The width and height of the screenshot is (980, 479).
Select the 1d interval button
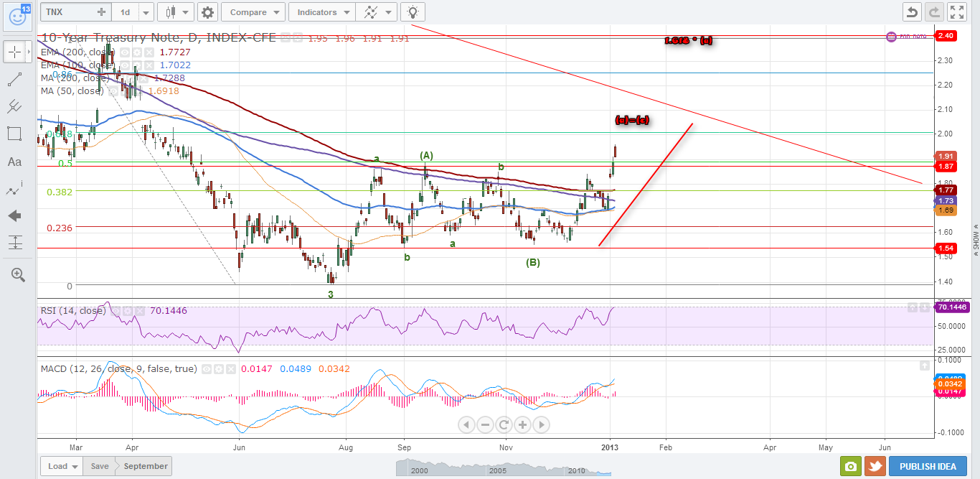pyautogui.click(x=125, y=12)
